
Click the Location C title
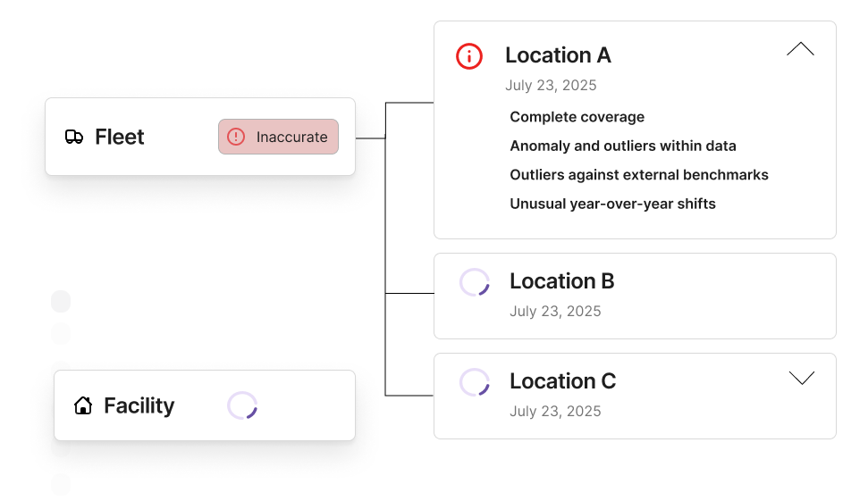tap(562, 381)
